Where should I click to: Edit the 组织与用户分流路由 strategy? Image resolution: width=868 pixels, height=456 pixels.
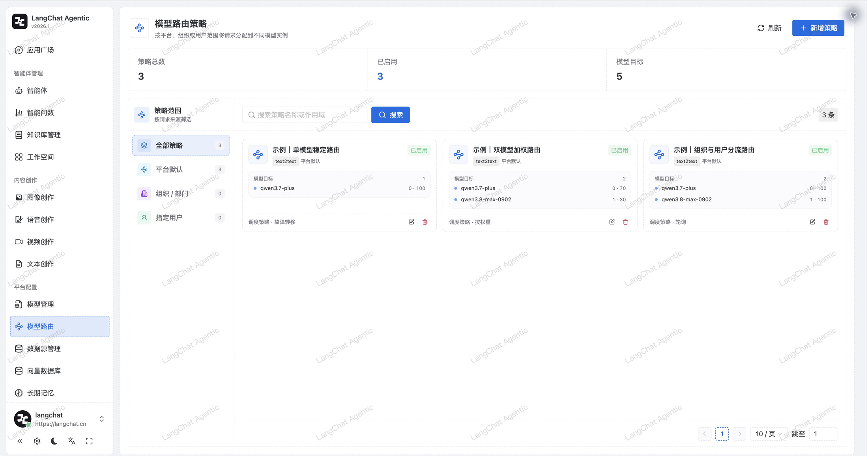pos(812,222)
